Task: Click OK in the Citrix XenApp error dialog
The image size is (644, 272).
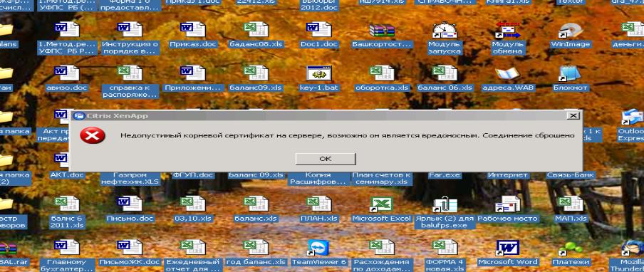Action: point(326,158)
